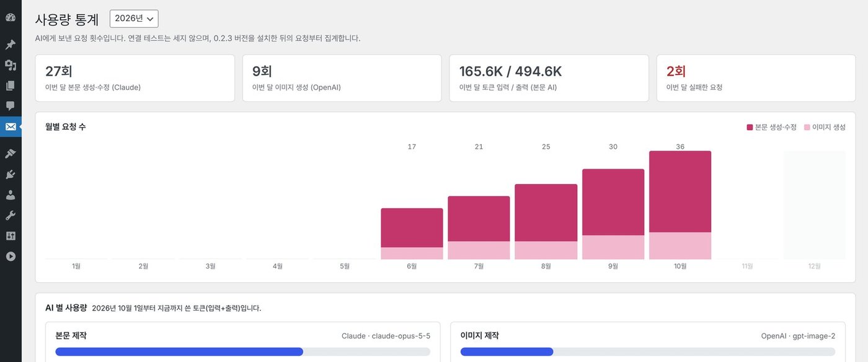The width and height of the screenshot is (868, 362).
Task: Open the Media library icon
Action: click(11, 65)
